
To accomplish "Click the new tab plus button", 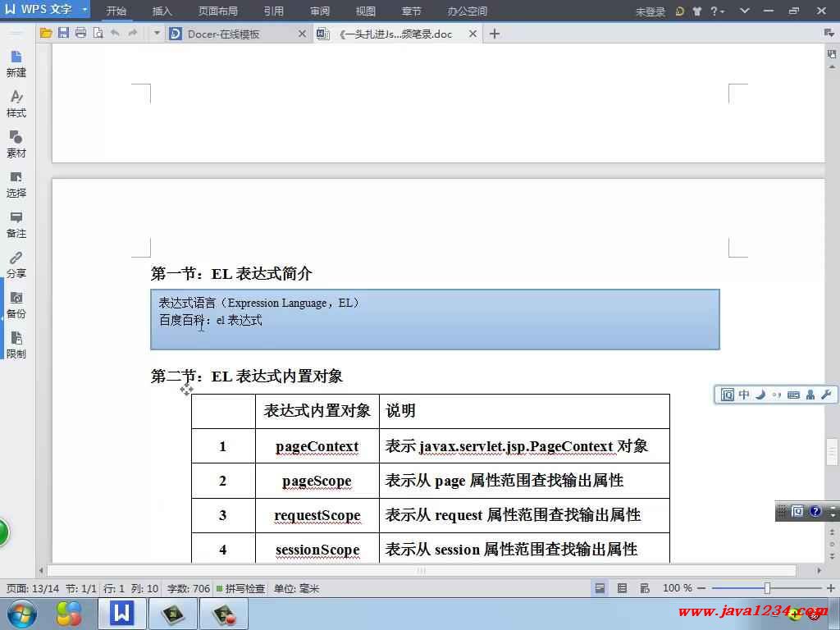I will coord(494,34).
